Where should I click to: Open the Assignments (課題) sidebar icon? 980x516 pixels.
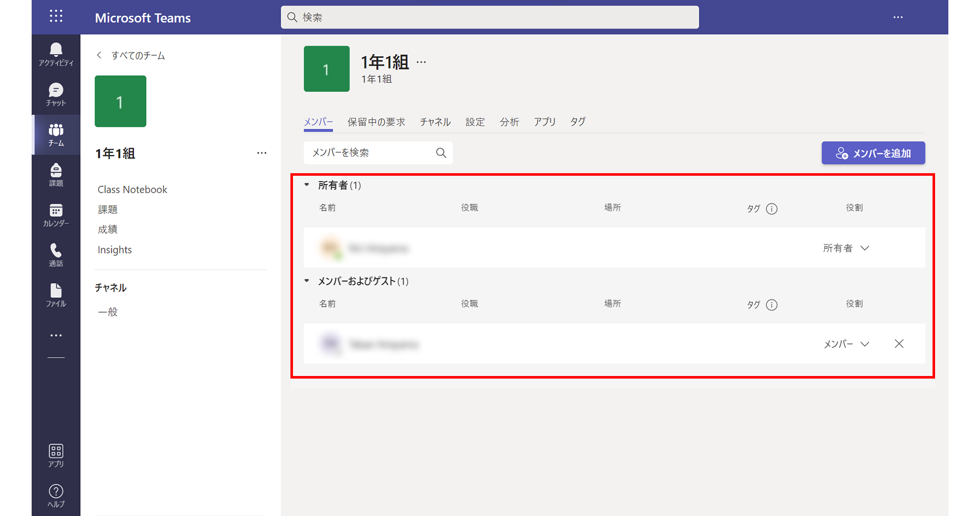point(56,175)
